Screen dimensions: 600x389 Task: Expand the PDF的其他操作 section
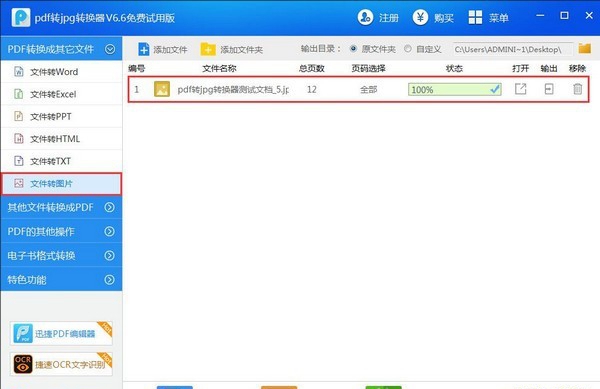(109, 231)
